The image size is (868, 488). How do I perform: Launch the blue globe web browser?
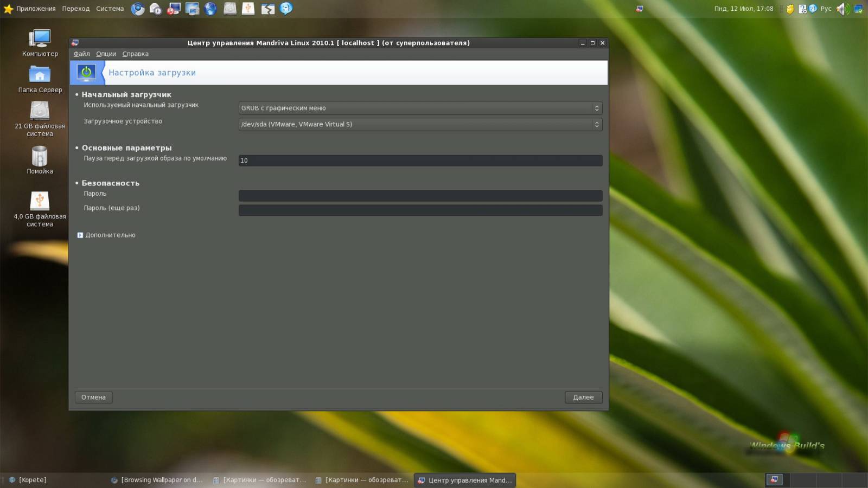(x=210, y=9)
